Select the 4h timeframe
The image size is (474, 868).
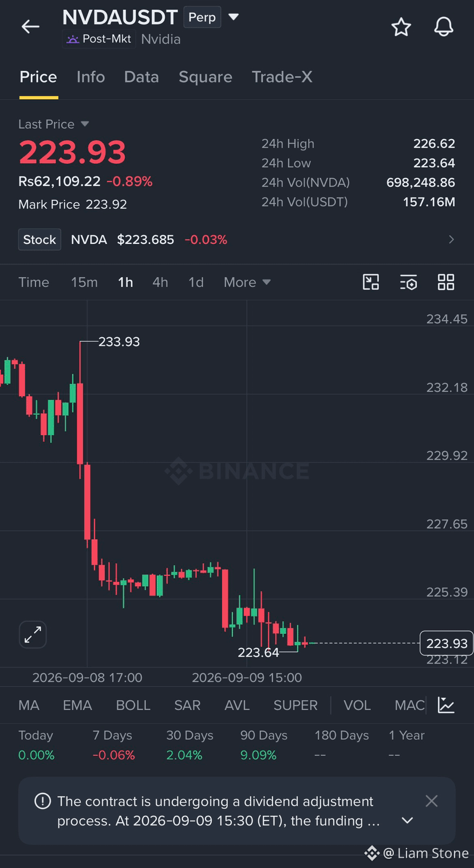[160, 282]
